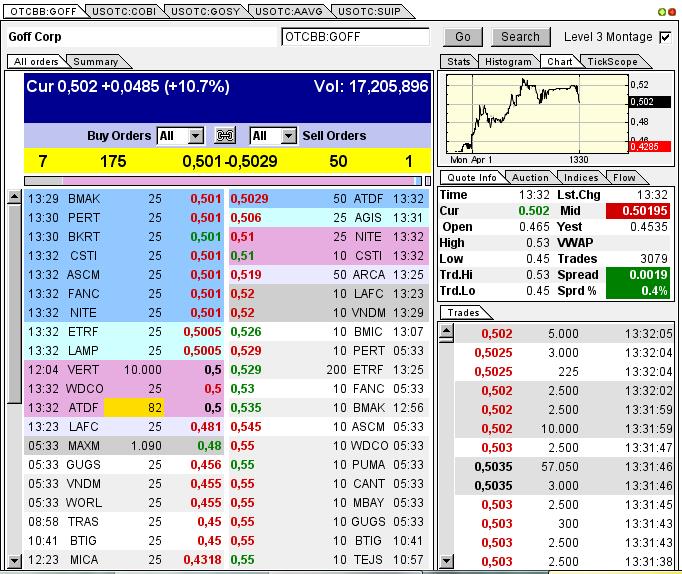Open the Stats tab
Screen dimensions: 682x574
click(x=459, y=62)
